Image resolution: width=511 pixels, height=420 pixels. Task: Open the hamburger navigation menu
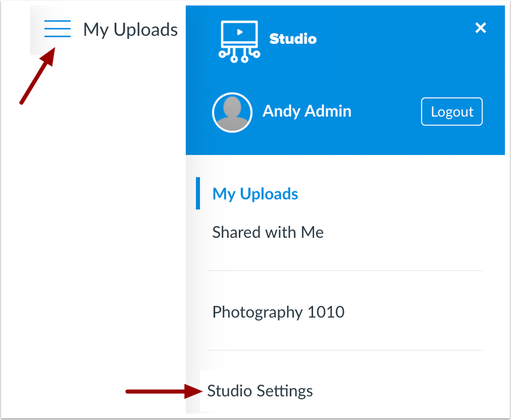pos(57,29)
